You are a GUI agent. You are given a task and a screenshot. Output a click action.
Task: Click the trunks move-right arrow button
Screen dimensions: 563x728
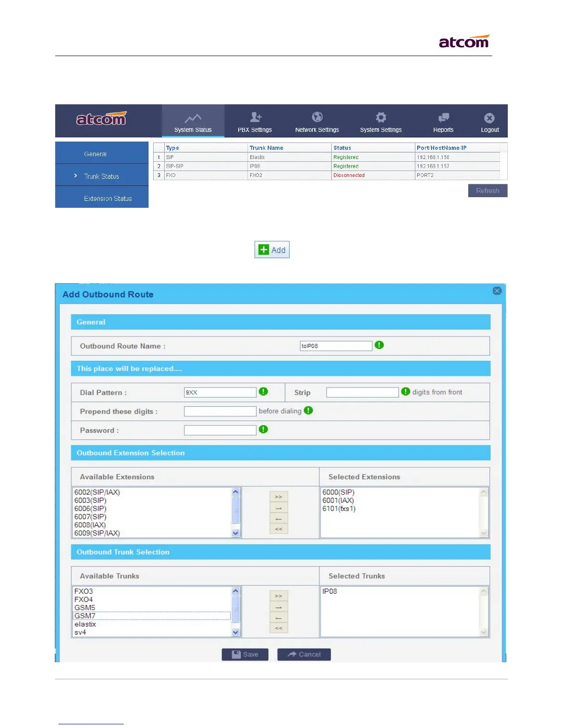point(278,607)
